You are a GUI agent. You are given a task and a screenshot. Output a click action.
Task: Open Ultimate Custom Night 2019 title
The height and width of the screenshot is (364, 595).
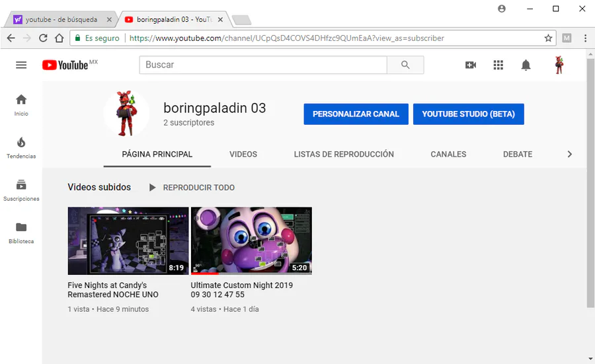(242, 290)
